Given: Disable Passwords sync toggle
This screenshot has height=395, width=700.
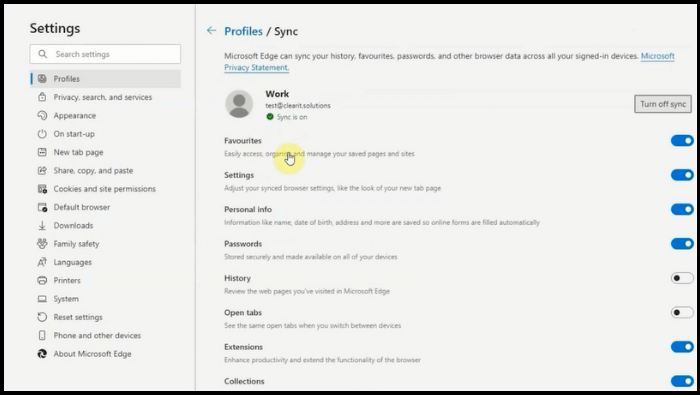Looking at the screenshot, I should (x=682, y=243).
